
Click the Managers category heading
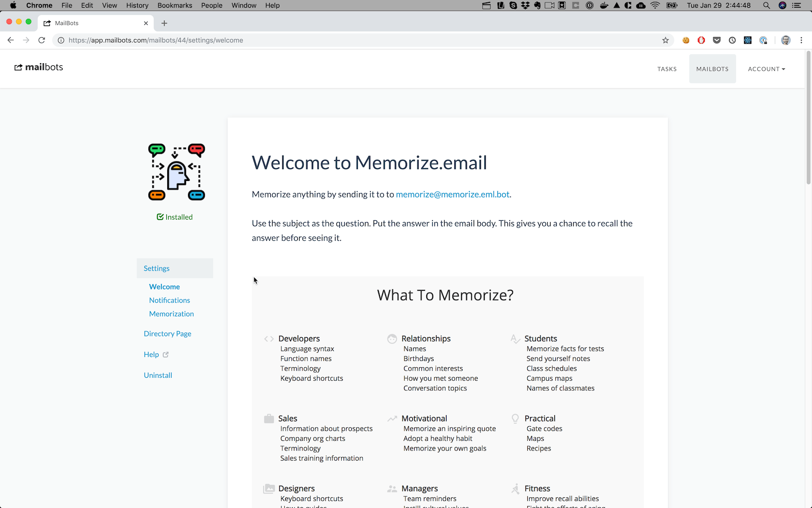pos(420,489)
